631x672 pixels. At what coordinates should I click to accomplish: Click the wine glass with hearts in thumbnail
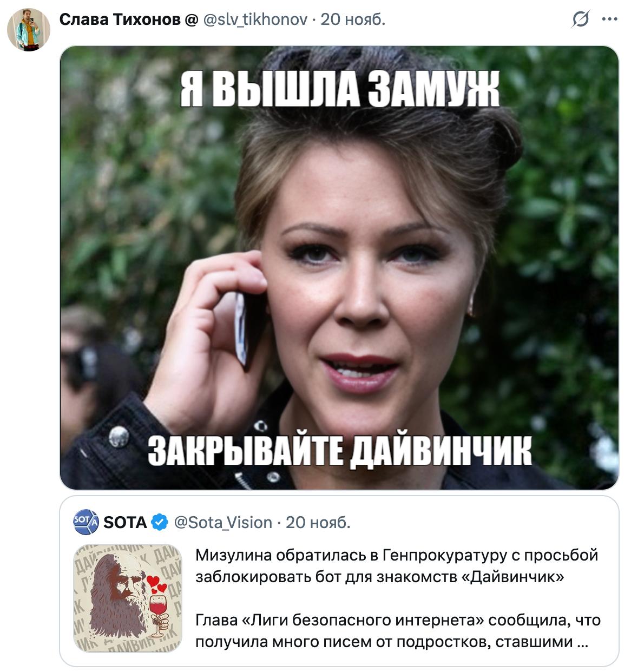pos(157,605)
